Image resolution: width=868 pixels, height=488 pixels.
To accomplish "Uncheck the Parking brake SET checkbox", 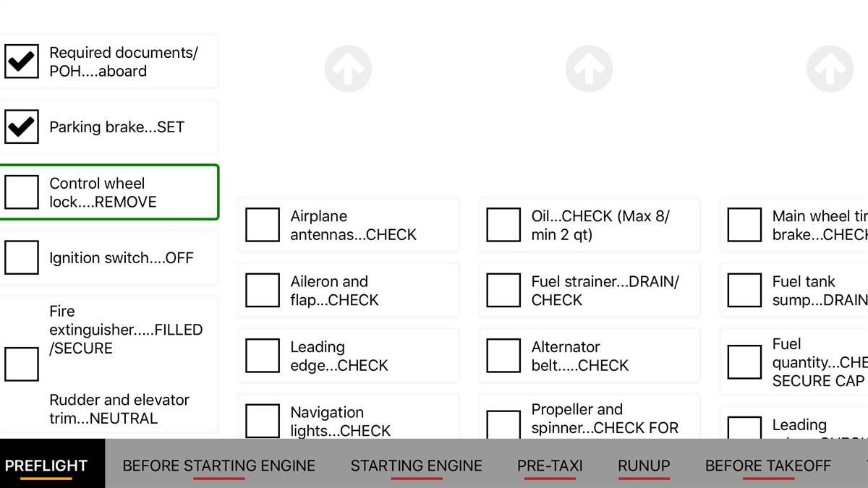I will coord(22,127).
